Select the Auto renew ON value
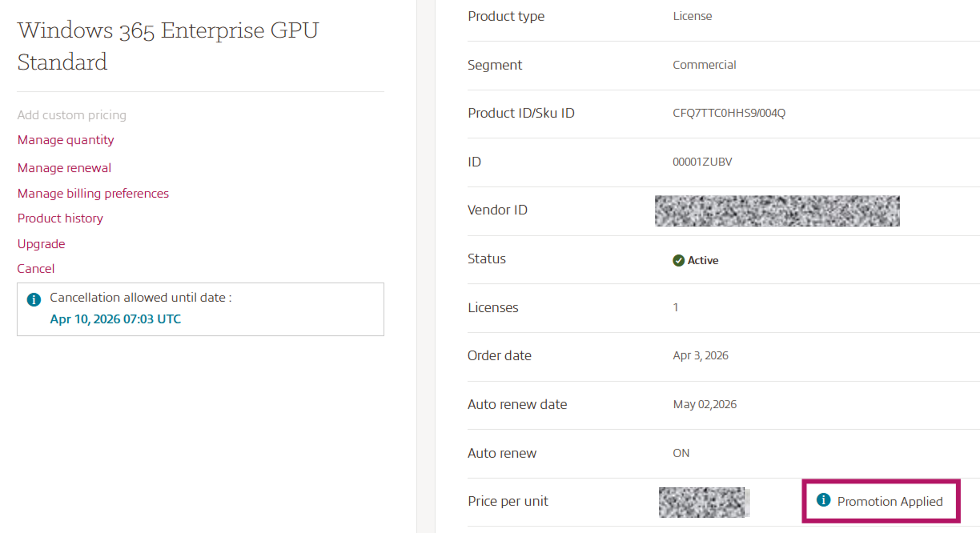Screen dimensions: 980x533 point(681,453)
